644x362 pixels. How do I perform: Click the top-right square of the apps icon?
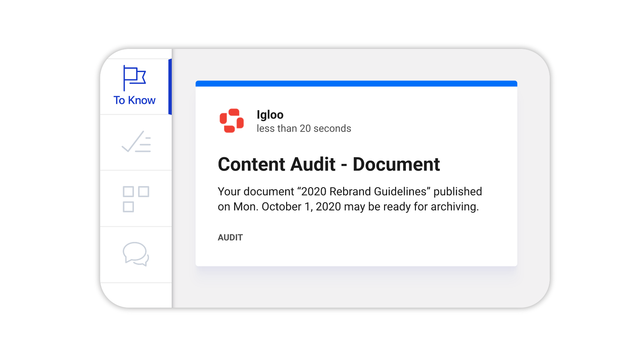(x=144, y=191)
